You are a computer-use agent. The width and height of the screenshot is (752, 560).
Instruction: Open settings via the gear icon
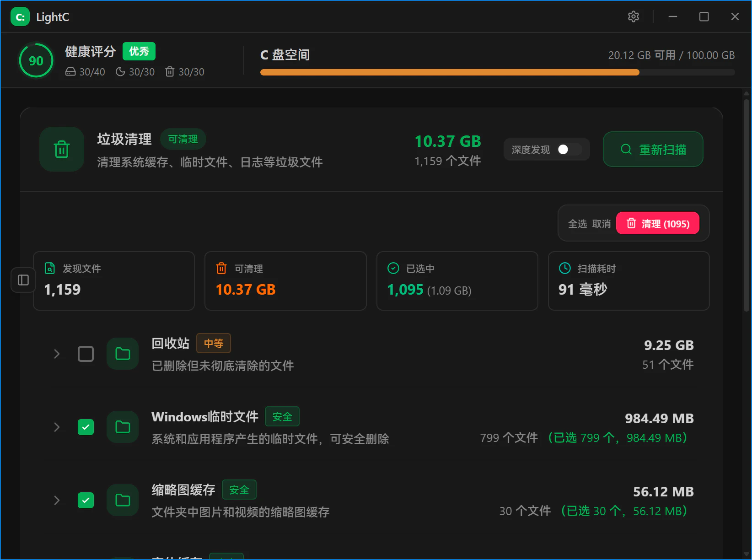633,17
